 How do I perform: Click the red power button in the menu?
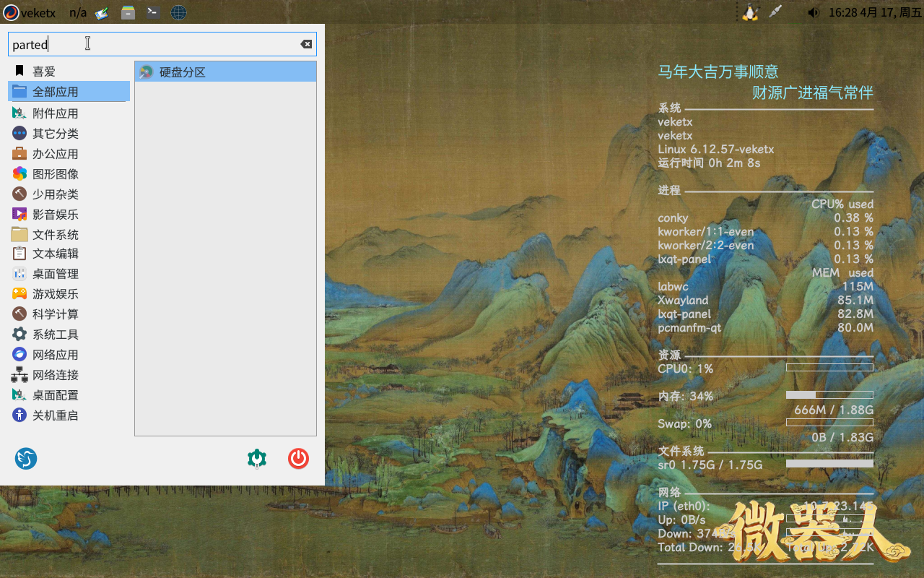coord(298,459)
